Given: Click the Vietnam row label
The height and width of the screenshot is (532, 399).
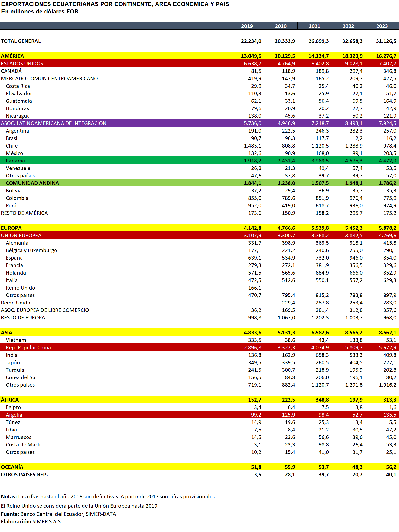Looking at the screenshot, I should click(x=16, y=340).
